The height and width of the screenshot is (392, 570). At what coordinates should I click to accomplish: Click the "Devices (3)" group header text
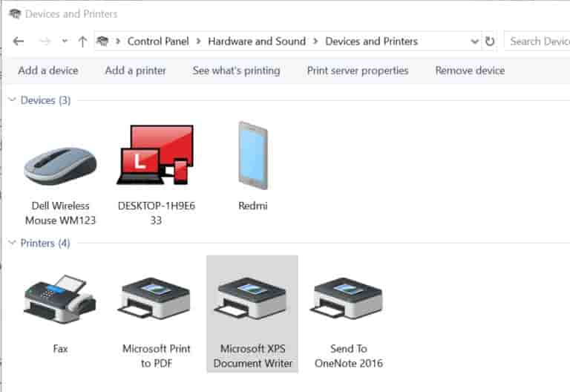pos(45,100)
